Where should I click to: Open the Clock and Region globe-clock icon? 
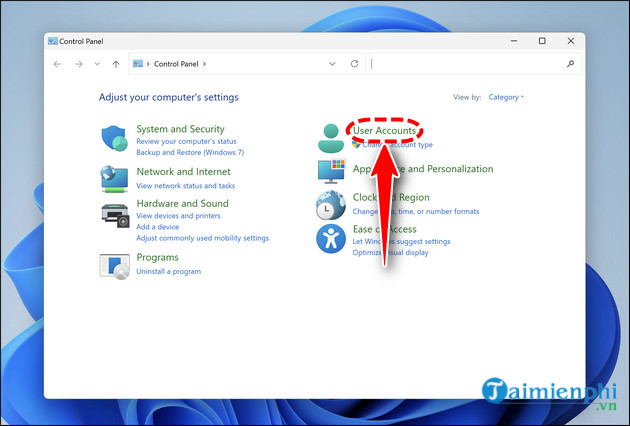coord(331,205)
